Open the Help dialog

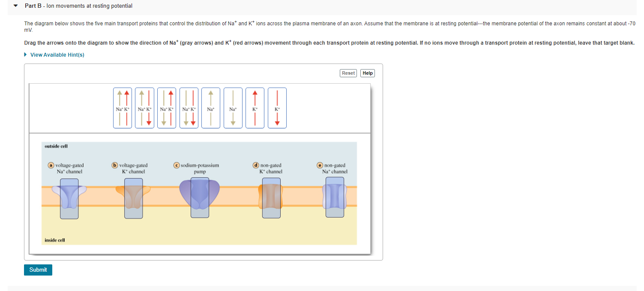[x=367, y=73]
